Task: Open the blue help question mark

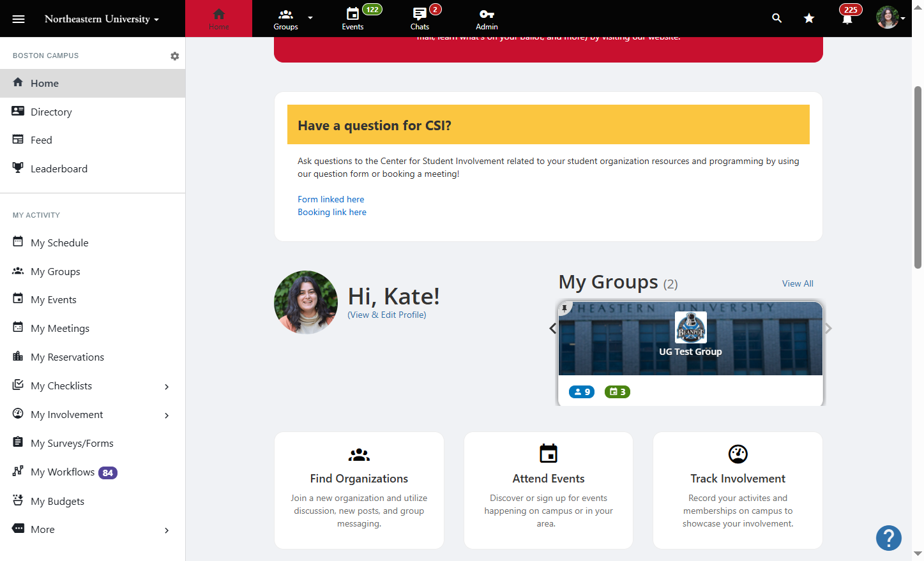Action: click(x=889, y=538)
